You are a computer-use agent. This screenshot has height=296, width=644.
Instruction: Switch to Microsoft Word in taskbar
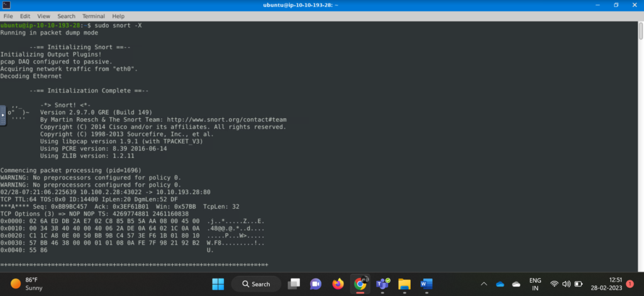tap(426, 283)
